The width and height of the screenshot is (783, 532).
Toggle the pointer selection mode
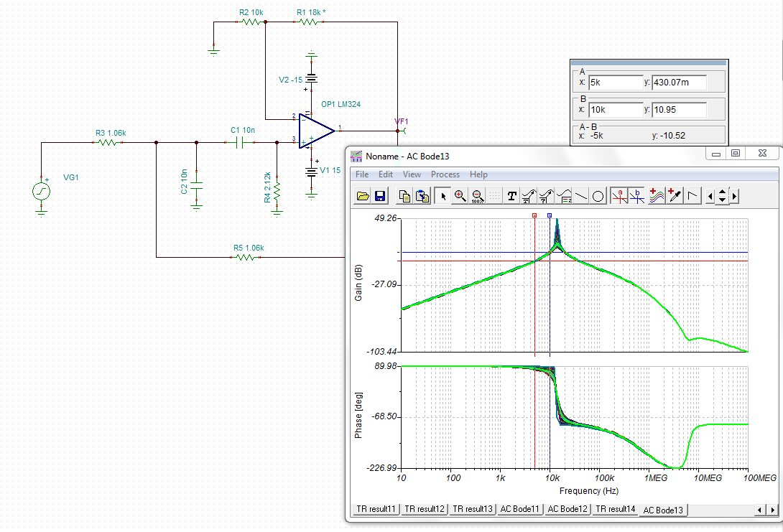point(443,195)
